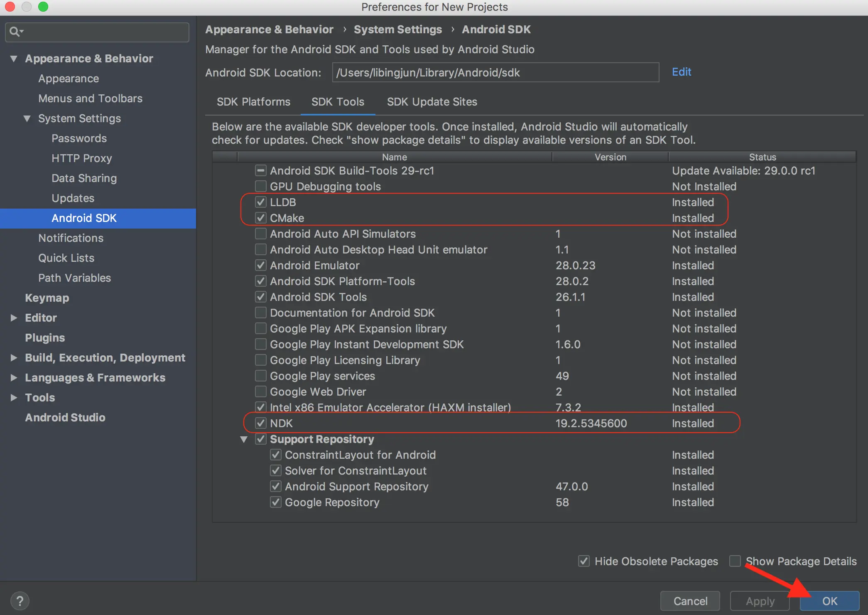Click NDK version 19.2.5345600
Screen dimensions: 868x615
pos(591,423)
